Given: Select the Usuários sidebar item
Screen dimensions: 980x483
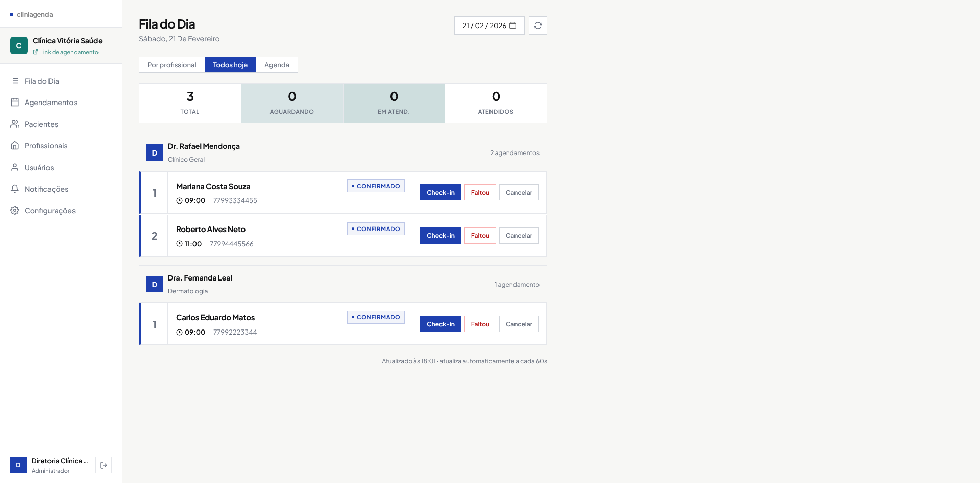Looking at the screenshot, I should pyautogui.click(x=39, y=168).
